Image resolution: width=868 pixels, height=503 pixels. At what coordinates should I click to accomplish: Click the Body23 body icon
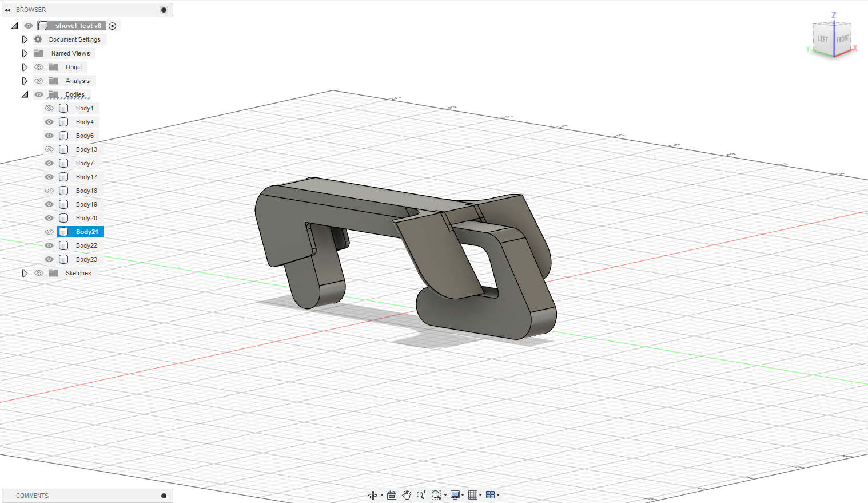click(63, 259)
